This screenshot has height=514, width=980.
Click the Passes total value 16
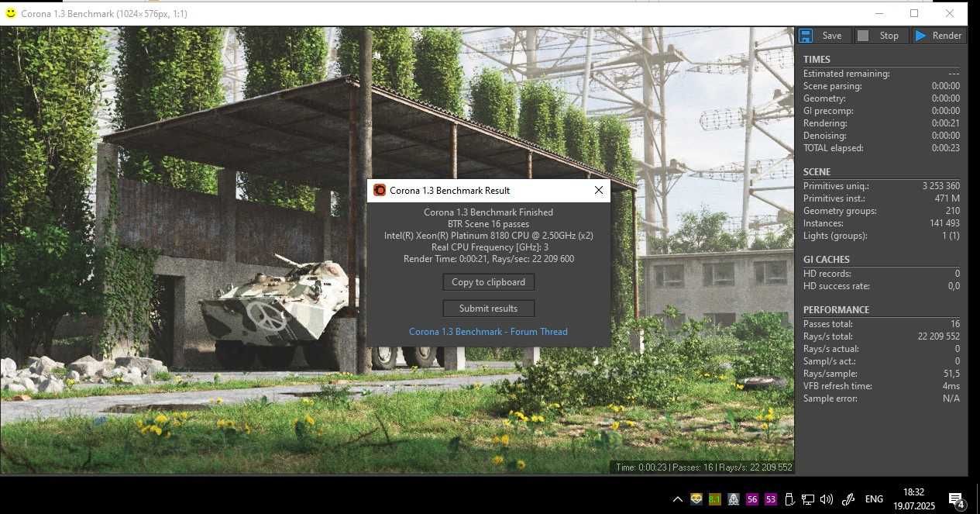(x=955, y=324)
